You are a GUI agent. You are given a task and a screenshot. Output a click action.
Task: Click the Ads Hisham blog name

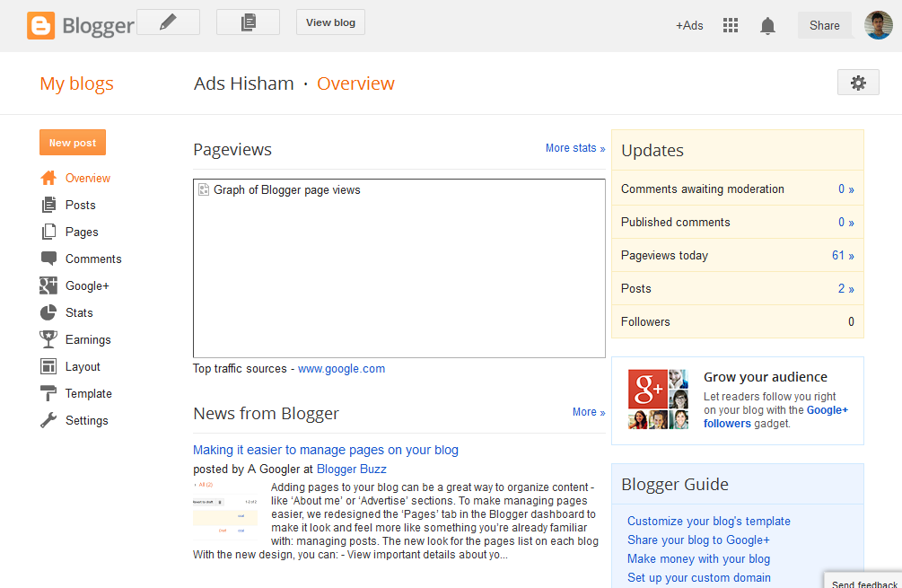point(244,83)
